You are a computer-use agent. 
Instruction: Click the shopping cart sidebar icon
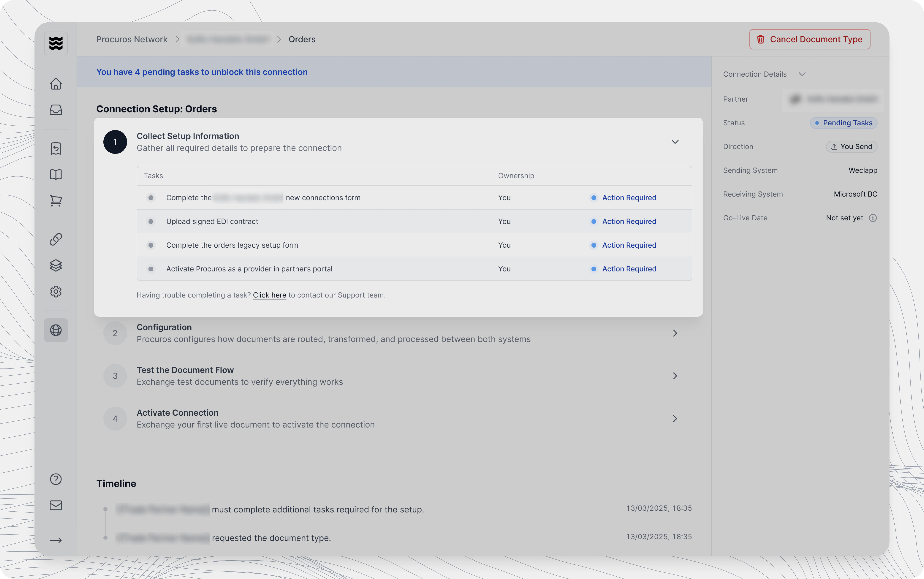[56, 201]
